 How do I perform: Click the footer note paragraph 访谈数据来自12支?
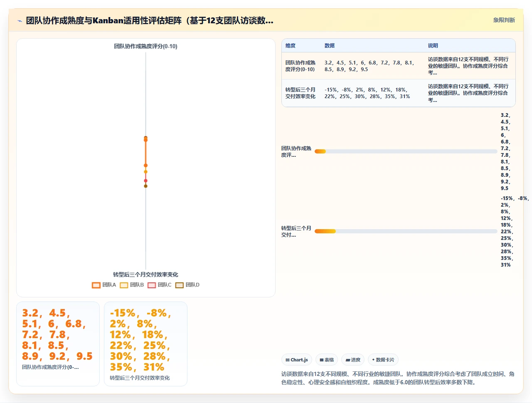[x=398, y=378]
